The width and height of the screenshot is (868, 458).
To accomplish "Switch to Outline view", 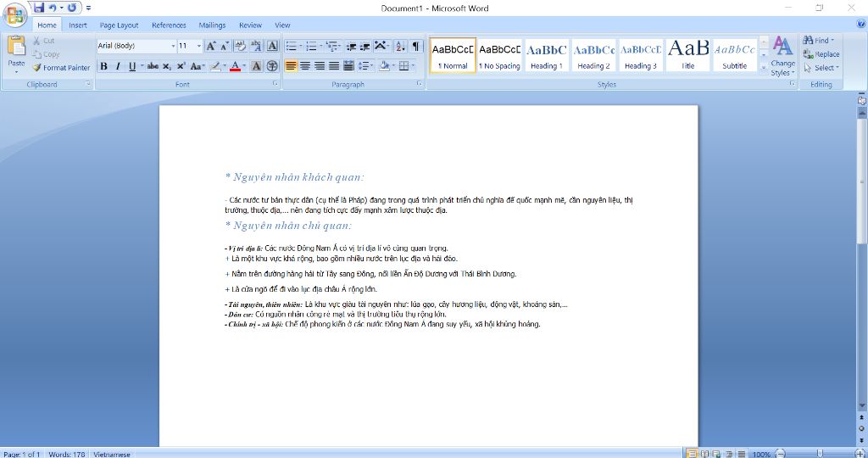I will (x=729, y=454).
